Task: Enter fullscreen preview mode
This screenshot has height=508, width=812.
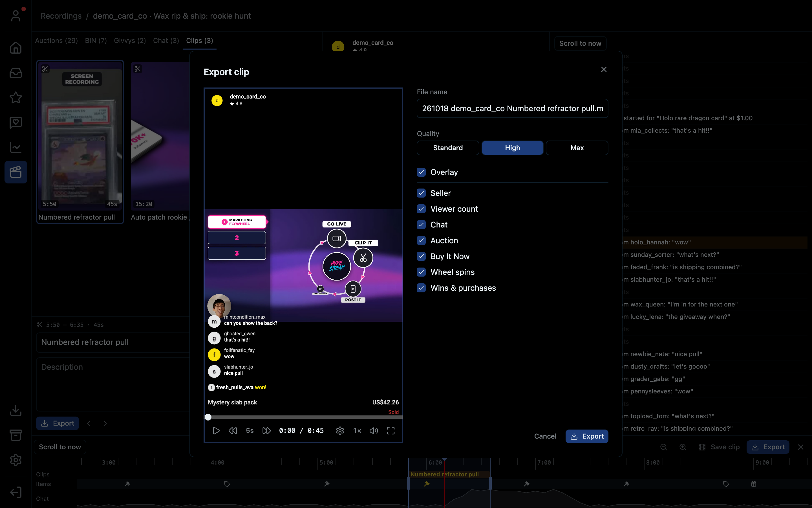Action: (x=390, y=431)
